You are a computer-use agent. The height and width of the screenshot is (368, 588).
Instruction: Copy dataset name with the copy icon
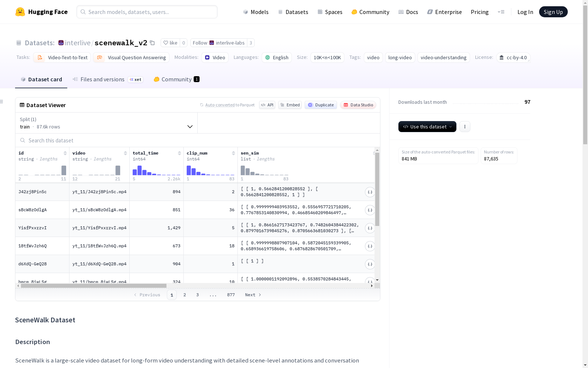[152, 43]
